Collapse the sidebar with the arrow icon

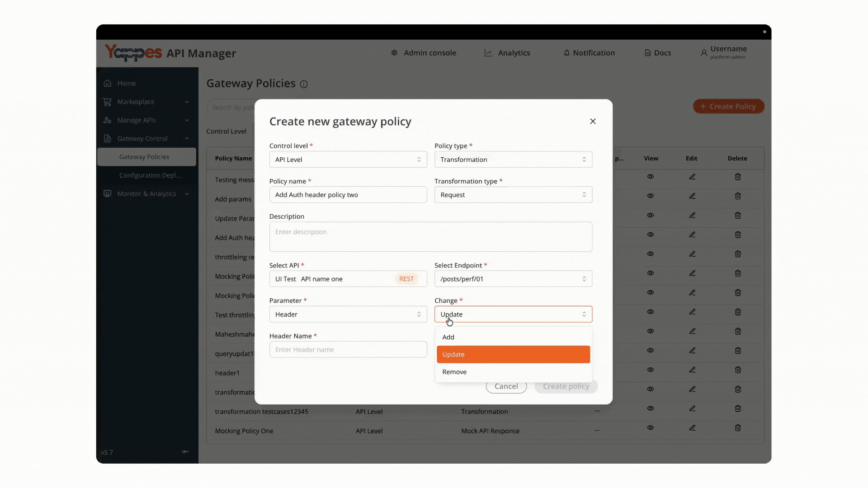(x=185, y=452)
